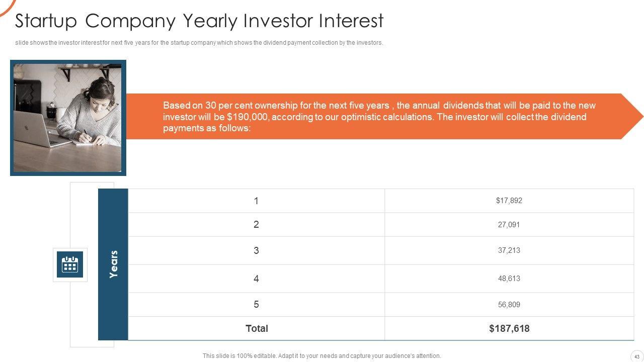Click the year 1 cell in the table
Image resolution: width=644 pixels, height=362 pixels.
click(x=256, y=201)
